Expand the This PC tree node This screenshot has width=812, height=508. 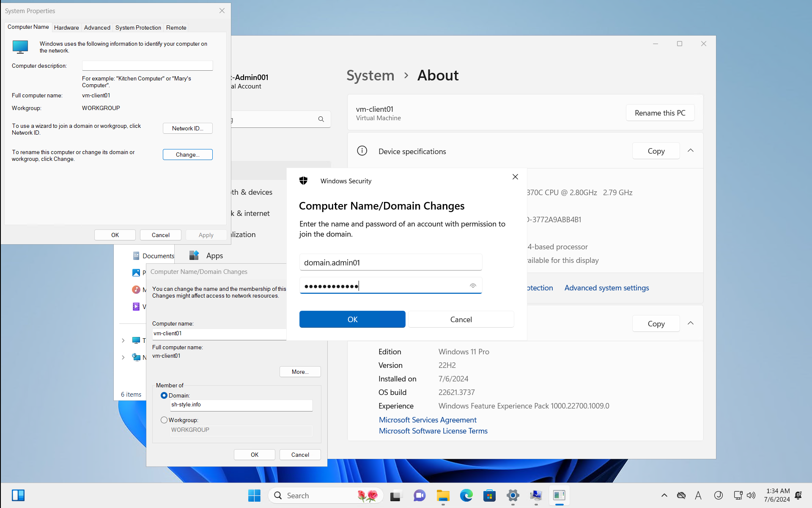click(123, 340)
